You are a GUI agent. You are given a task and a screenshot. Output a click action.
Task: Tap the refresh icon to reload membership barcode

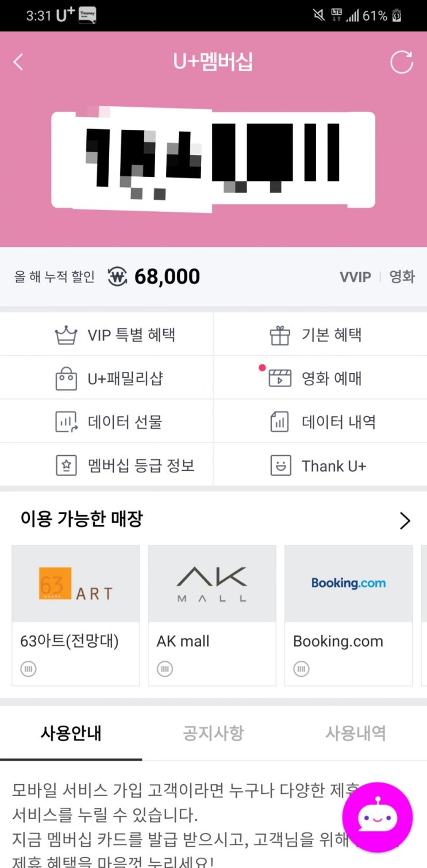point(402,62)
